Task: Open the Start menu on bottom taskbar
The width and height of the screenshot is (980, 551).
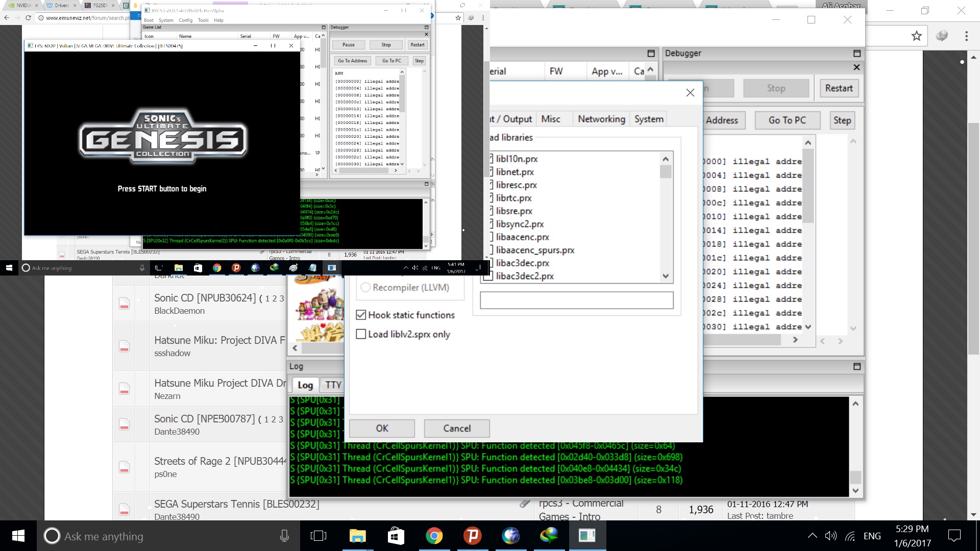Action: point(18,536)
